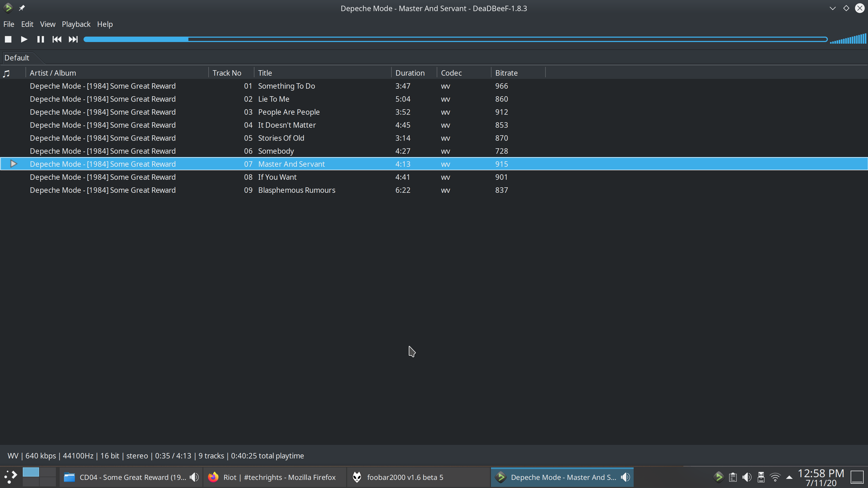Image resolution: width=868 pixels, height=488 pixels.
Task: Open the DeaDBeeF system tray icon
Action: coord(718,477)
